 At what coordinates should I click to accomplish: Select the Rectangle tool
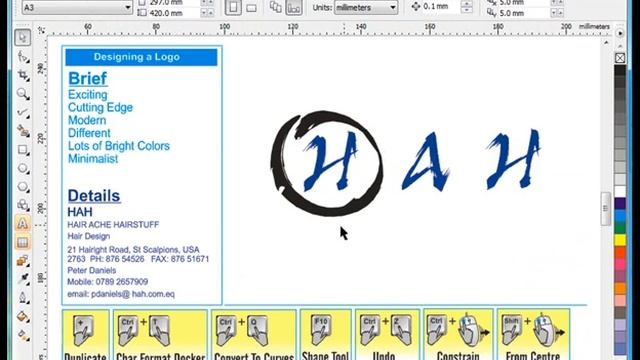[23, 150]
